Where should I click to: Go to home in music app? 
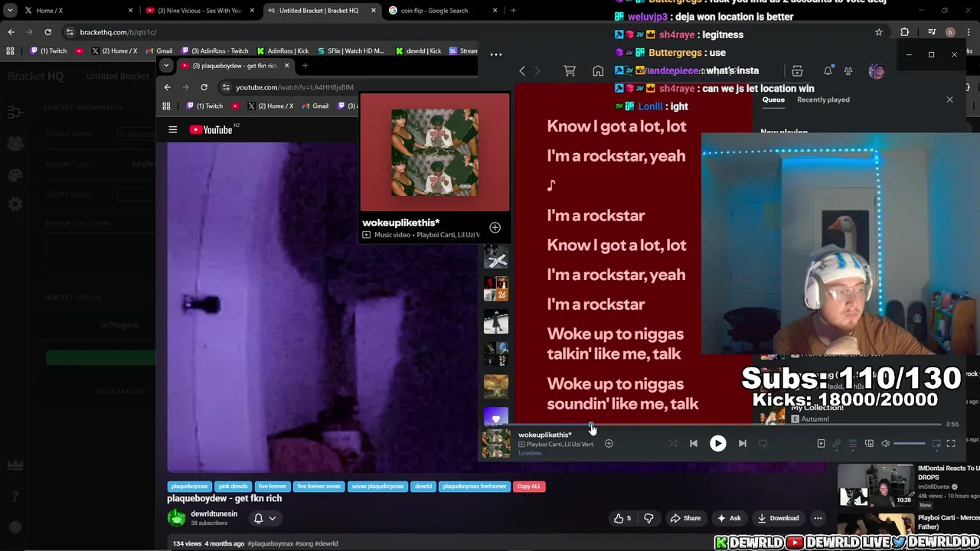(x=598, y=71)
